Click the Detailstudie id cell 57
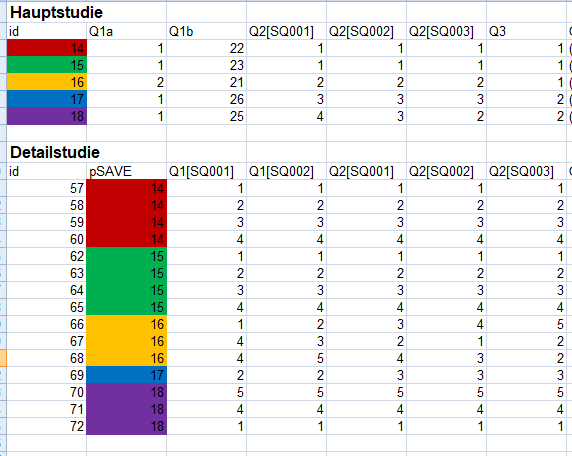Image resolution: width=572 pixels, height=456 pixels. pos(47,188)
